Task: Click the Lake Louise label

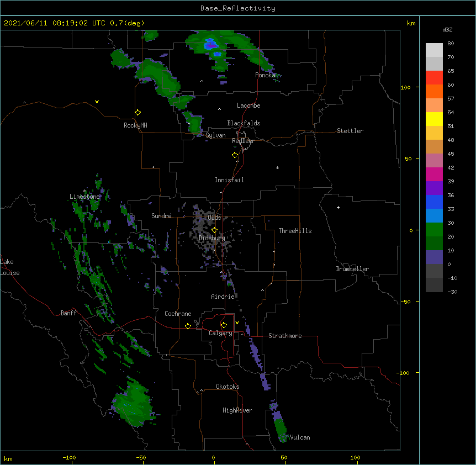Action: point(10,267)
